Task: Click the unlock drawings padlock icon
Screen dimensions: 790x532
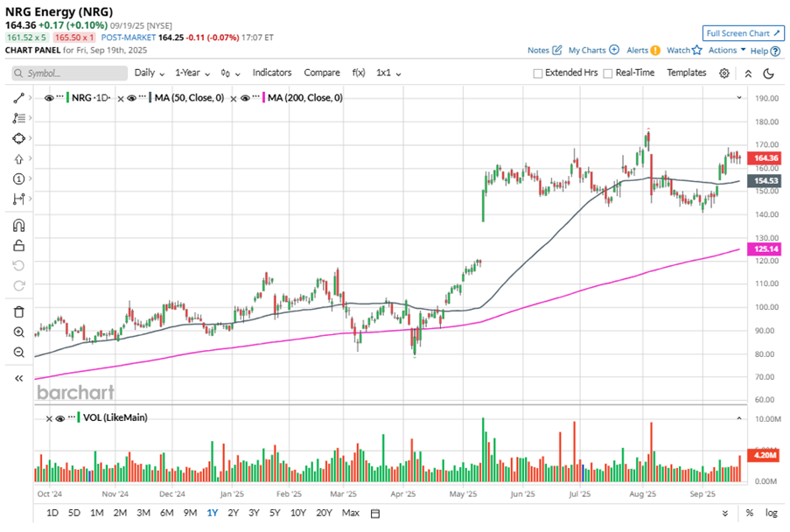Action: point(18,246)
